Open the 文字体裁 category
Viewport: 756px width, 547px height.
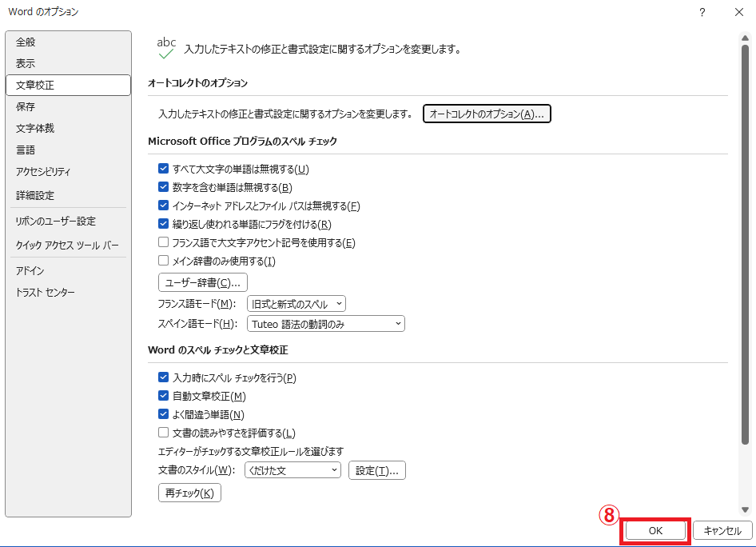coord(68,128)
